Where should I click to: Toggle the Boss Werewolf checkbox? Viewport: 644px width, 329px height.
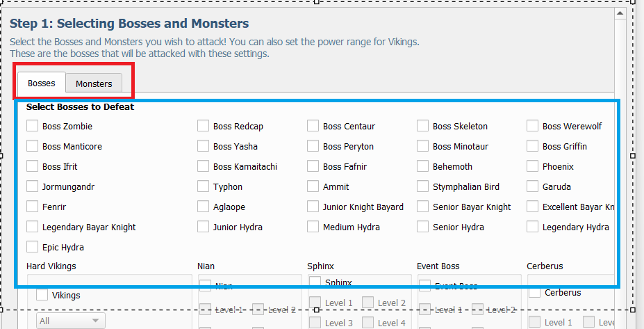click(533, 126)
